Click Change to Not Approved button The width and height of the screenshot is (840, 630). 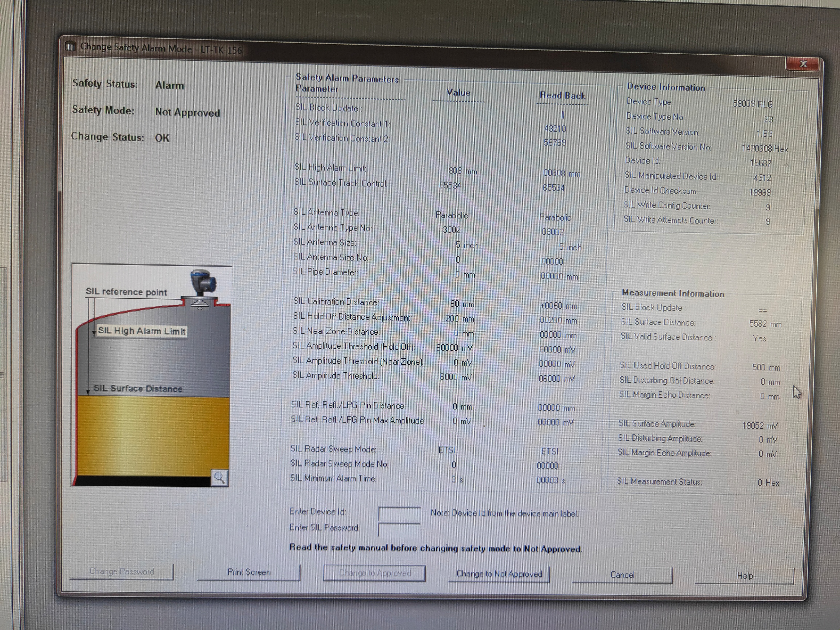coord(499,574)
